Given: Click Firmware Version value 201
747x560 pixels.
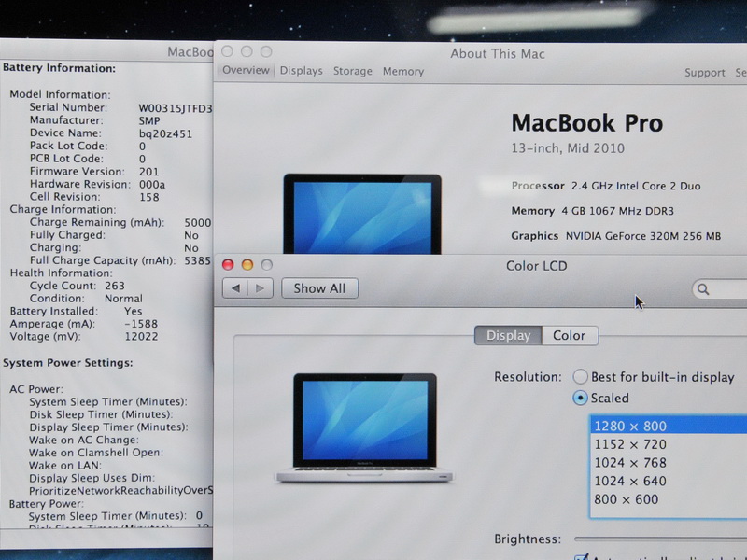Looking at the screenshot, I should point(149,172).
